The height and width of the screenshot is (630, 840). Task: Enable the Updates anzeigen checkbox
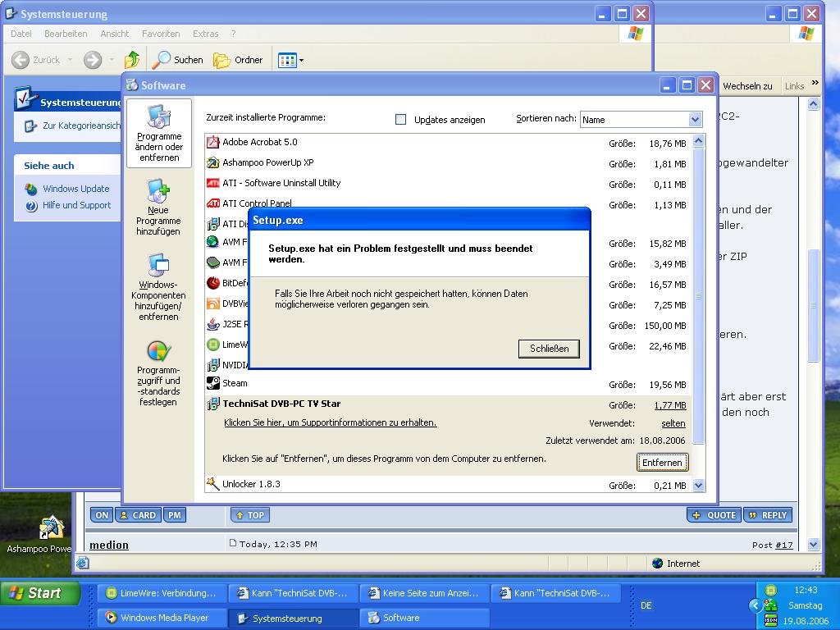pos(401,119)
